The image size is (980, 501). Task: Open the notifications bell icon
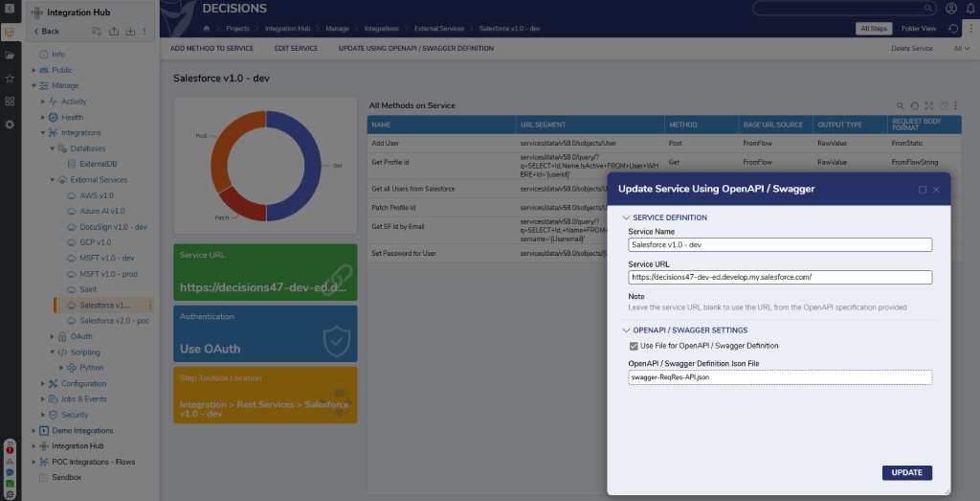point(970,8)
